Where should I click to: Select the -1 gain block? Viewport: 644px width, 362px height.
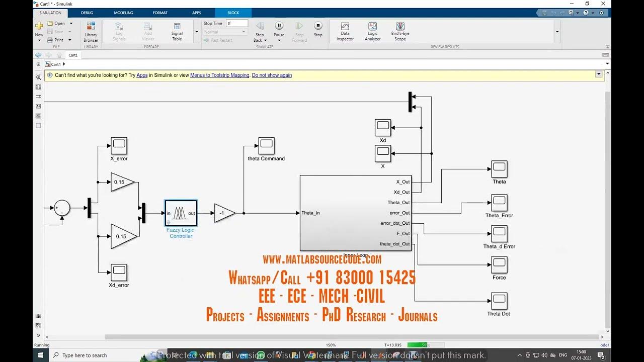pos(223,213)
